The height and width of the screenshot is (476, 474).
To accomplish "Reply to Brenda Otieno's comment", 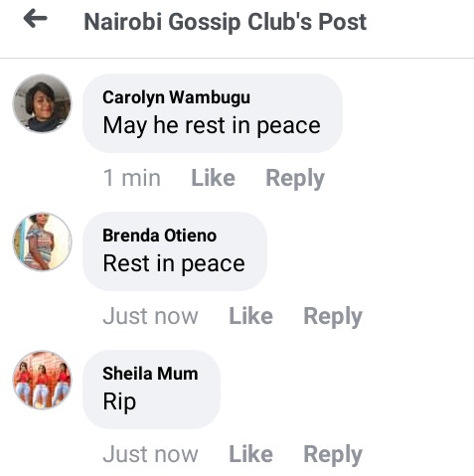I will pos(333,317).
